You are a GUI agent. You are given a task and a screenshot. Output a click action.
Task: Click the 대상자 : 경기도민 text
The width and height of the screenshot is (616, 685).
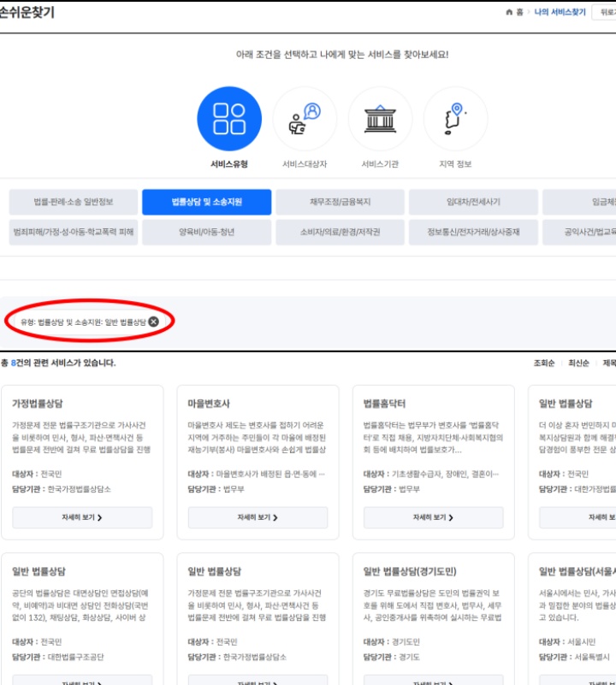pos(391,641)
